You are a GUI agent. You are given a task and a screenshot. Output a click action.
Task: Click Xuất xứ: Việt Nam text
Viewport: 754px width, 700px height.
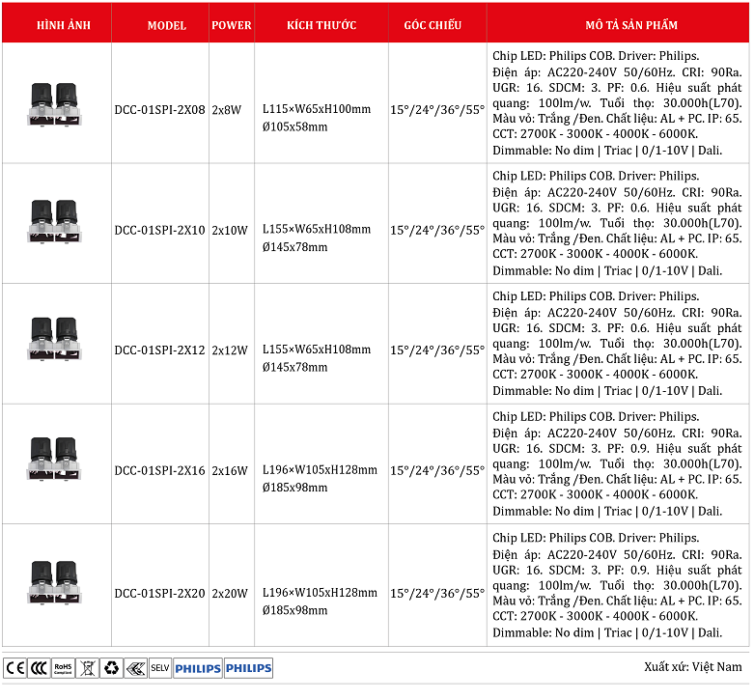pyautogui.click(x=693, y=667)
